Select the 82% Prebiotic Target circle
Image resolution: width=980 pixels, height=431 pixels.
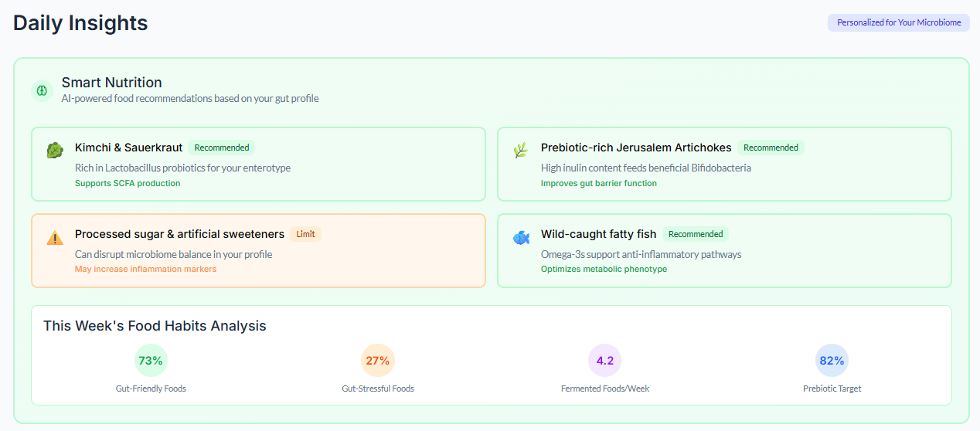coord(832,360)
